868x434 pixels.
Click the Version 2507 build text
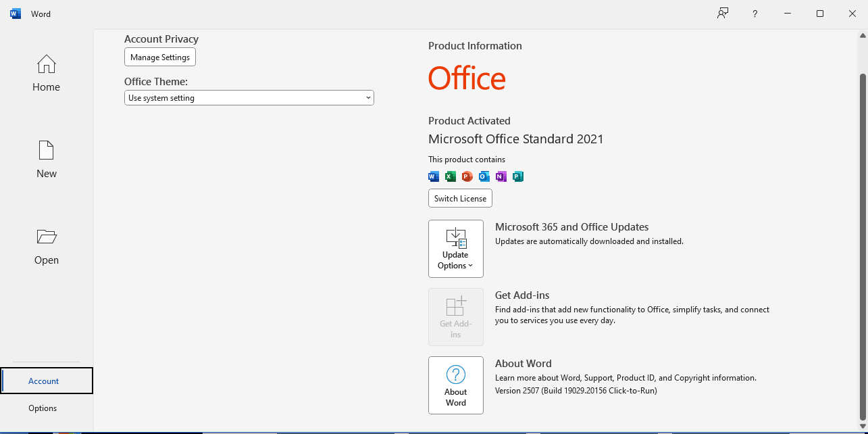576,391
